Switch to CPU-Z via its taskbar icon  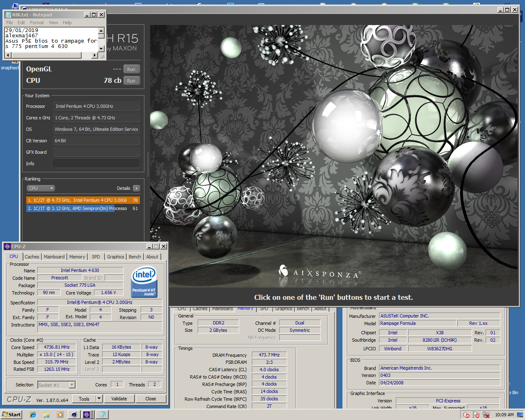click(87, 415)
